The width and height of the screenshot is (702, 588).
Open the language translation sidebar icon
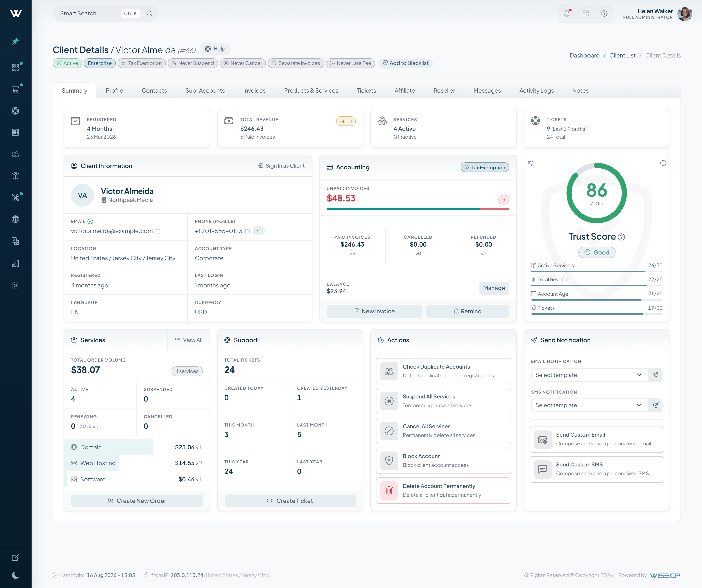tap(15, 241)
